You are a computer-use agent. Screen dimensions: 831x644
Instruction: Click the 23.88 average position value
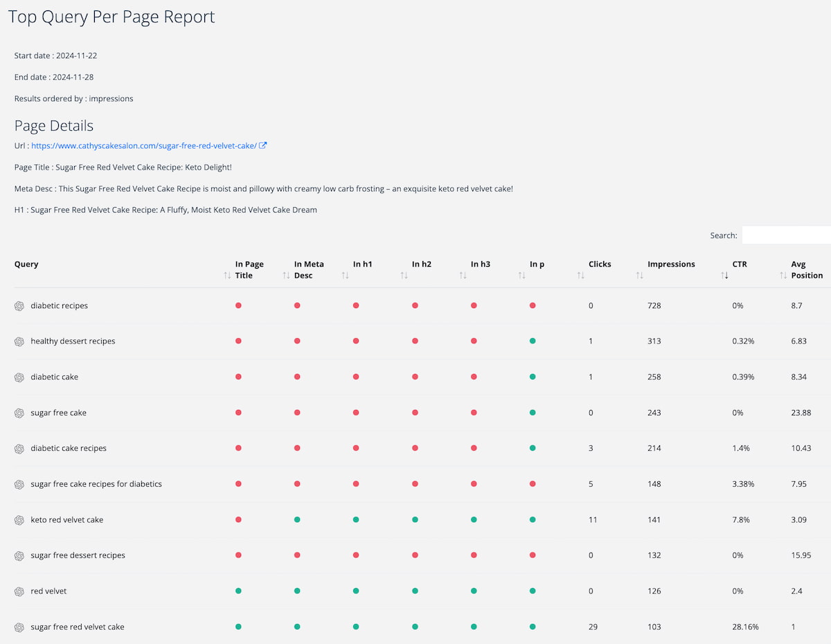(801, 413)
